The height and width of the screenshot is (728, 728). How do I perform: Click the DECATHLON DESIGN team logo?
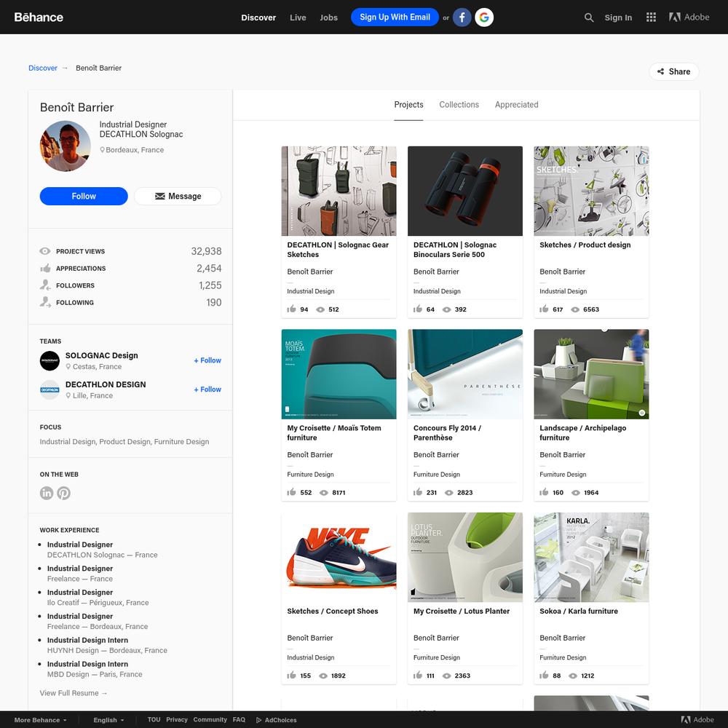point(50,390)
